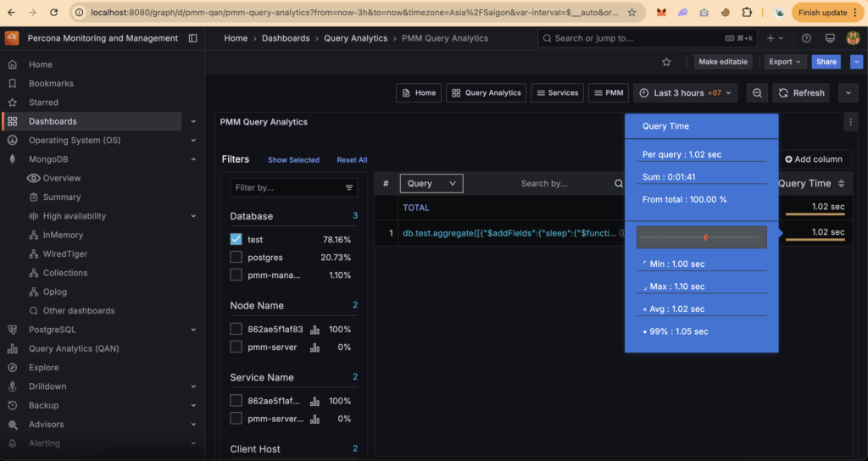Open the user avatar menu

(x=853, y=38)
